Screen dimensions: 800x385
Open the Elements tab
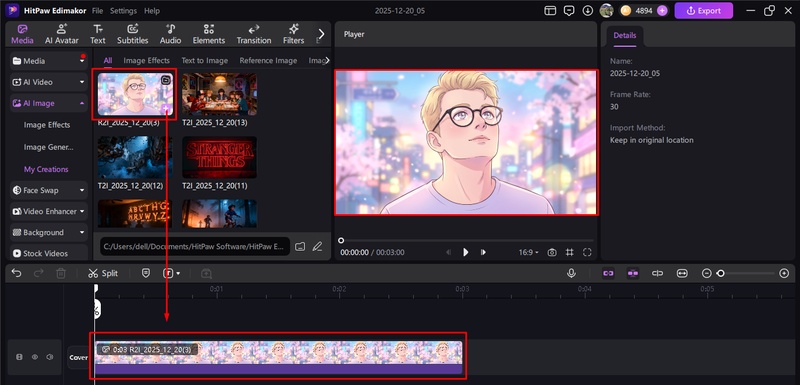209,34
